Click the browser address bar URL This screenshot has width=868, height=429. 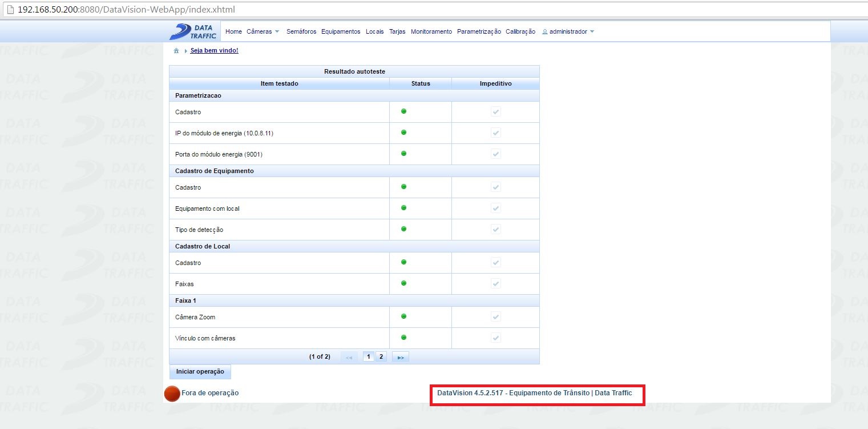pyautogui.click(x=126, y=10)
